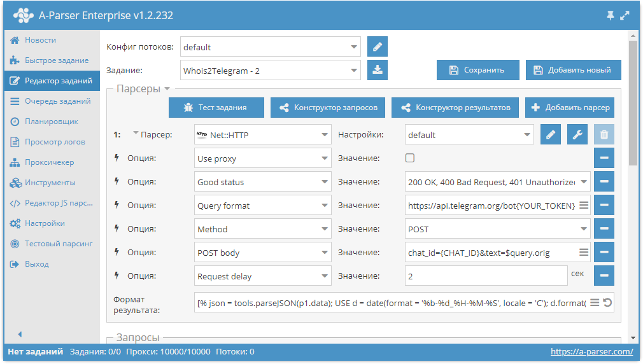The width and height of the screenshot is (643, 364).
Task: Open the Use proxy option dropdown
Action: [x=262, y=158]
